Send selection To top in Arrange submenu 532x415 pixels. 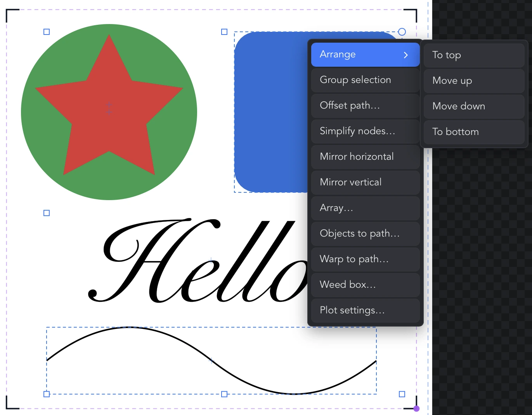click(474, 55)
